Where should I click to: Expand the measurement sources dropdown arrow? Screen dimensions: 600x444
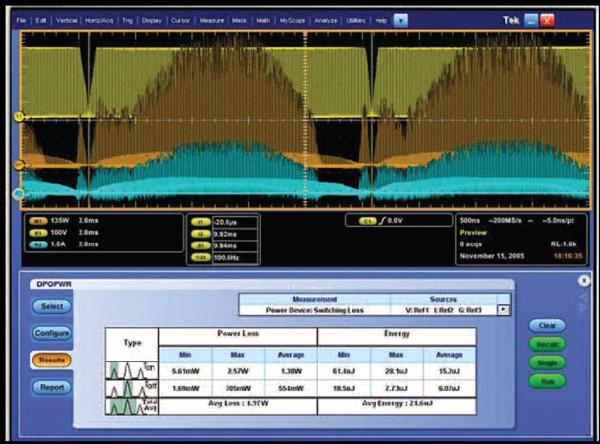(x=504, y=310)
